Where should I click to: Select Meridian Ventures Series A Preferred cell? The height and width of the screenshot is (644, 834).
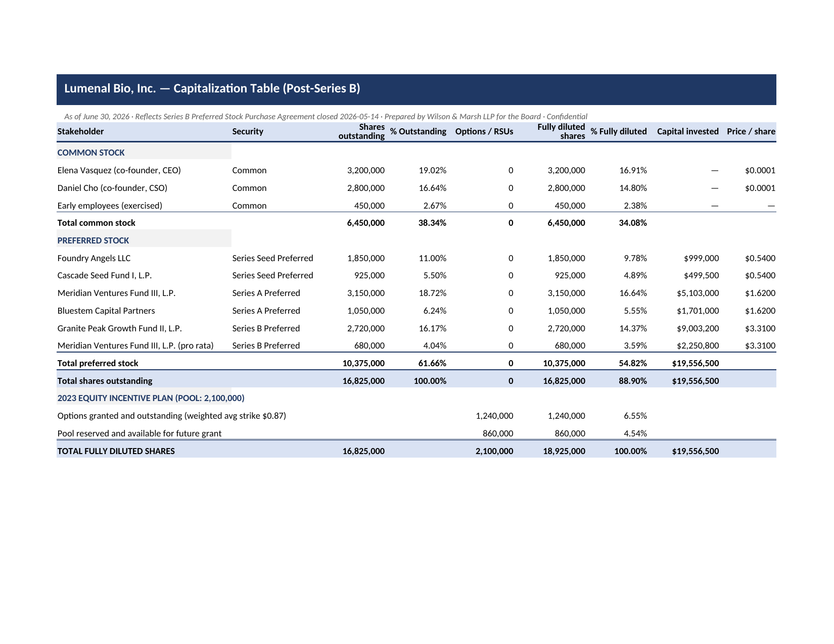coord(266,293)
